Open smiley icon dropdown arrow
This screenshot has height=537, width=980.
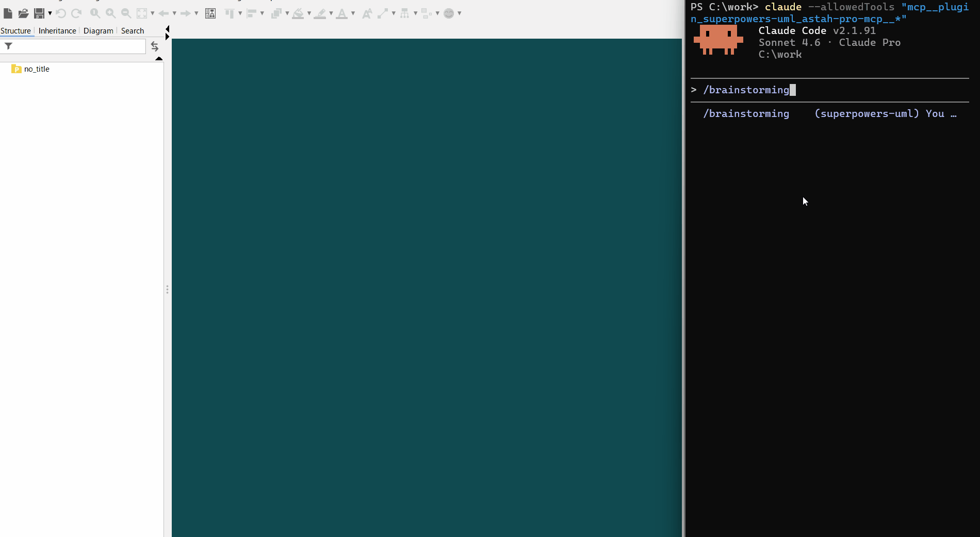[460, 13]
